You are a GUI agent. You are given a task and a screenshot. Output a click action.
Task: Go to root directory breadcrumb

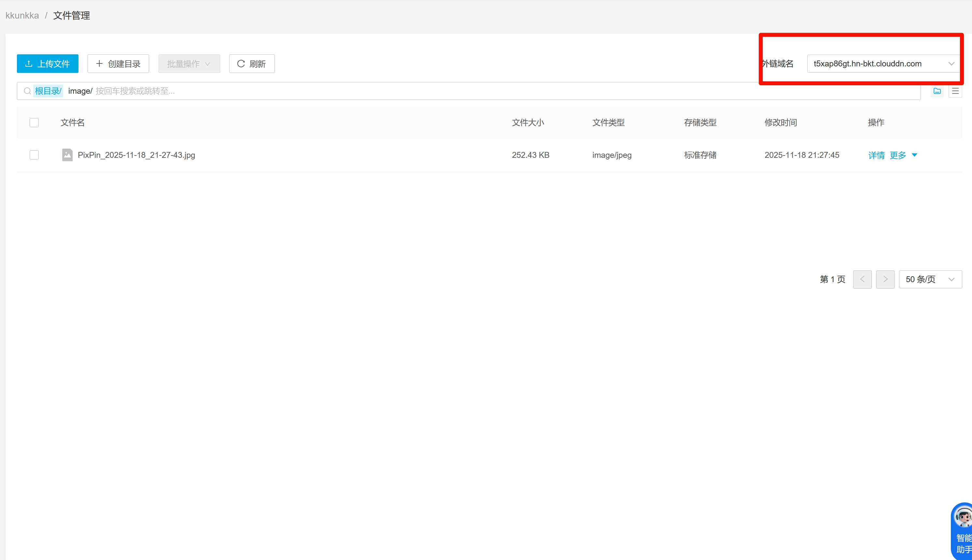click(x=48, y=91)
